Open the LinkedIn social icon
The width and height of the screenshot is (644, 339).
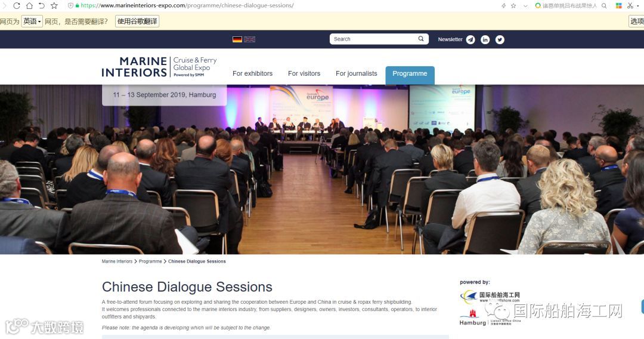click(x=485, y=39)
